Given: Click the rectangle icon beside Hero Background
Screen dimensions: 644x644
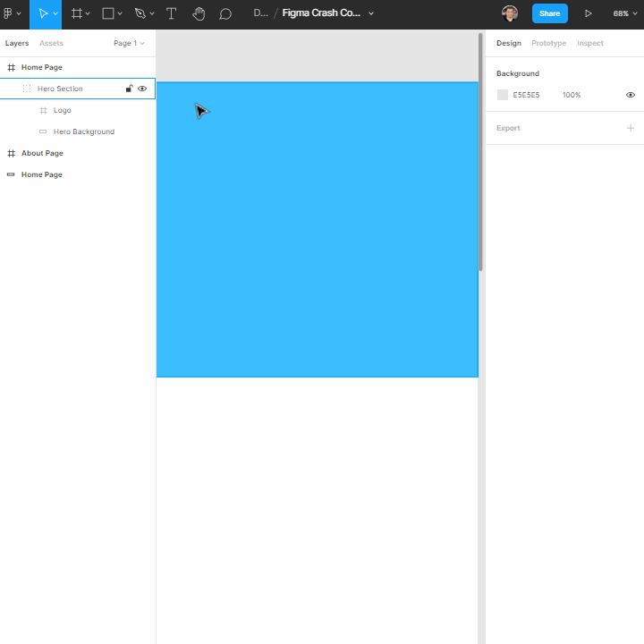Looking at the screenshot, I should pyautogui.click(x=43, y=131).
